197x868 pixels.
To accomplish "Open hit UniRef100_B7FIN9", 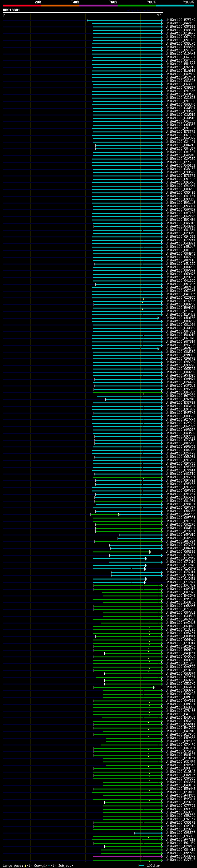I will pyautogui.click(x=180, y=20).
